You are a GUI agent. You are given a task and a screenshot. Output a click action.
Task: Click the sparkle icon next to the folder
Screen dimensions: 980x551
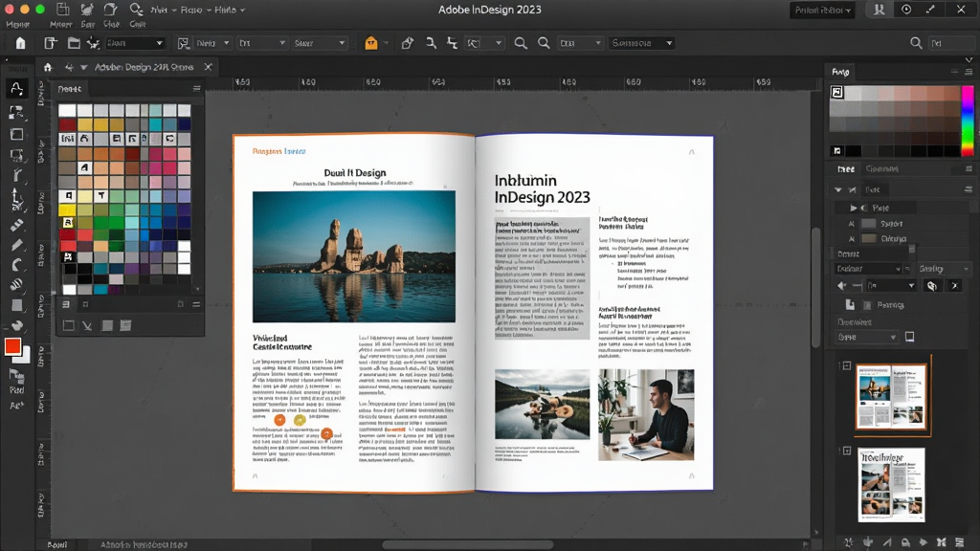[x=94, y=43]
